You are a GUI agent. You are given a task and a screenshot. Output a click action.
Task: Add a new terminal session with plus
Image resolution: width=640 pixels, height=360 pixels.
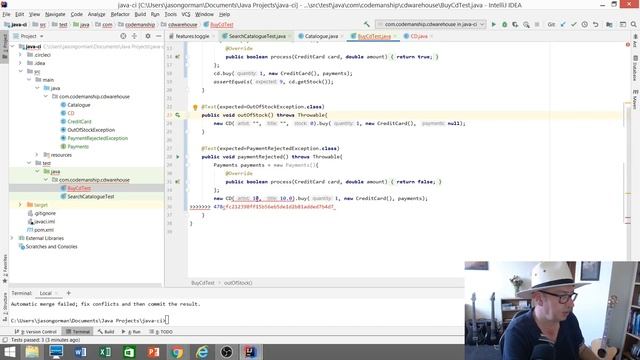69,293
